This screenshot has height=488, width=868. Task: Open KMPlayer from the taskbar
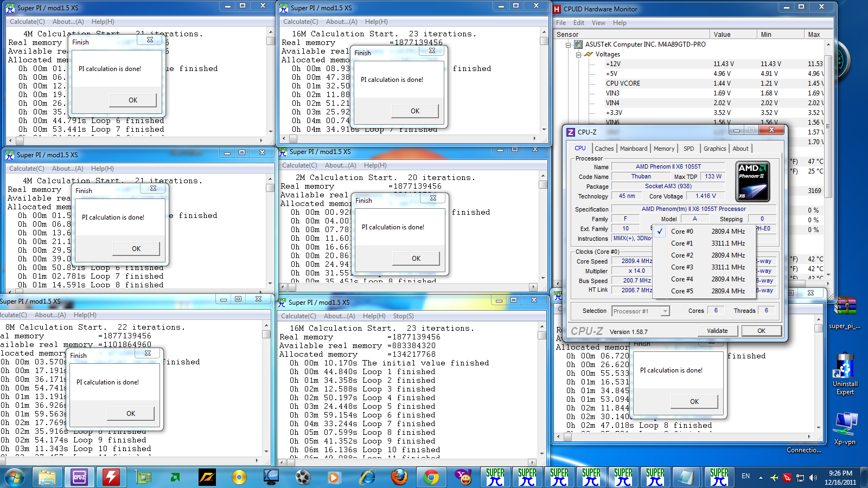click(271, 477)
